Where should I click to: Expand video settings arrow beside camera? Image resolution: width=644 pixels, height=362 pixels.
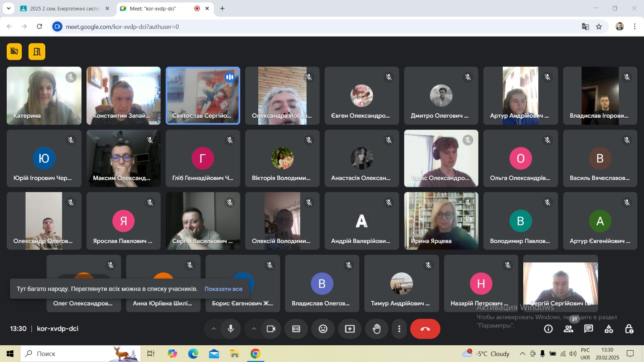[x=254, y=329]
